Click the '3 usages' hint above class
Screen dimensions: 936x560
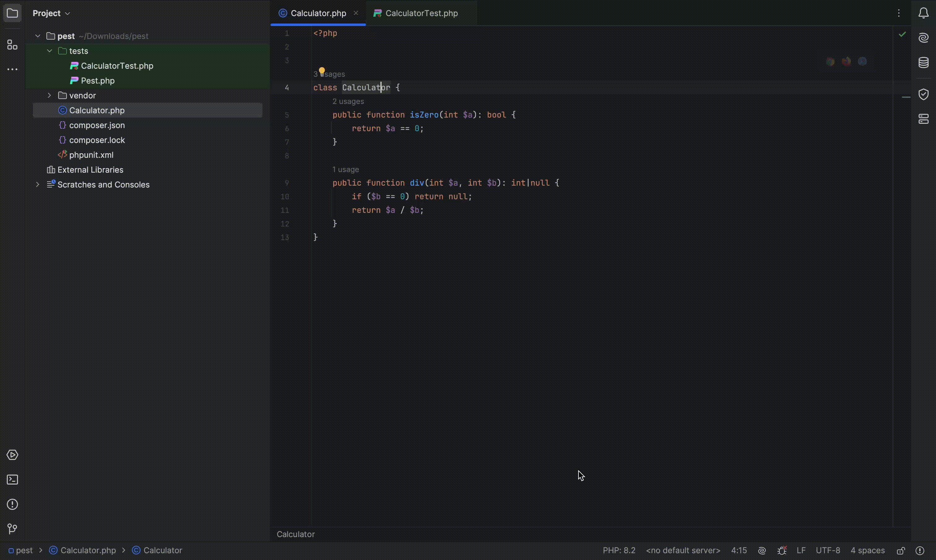coord(329,74)
